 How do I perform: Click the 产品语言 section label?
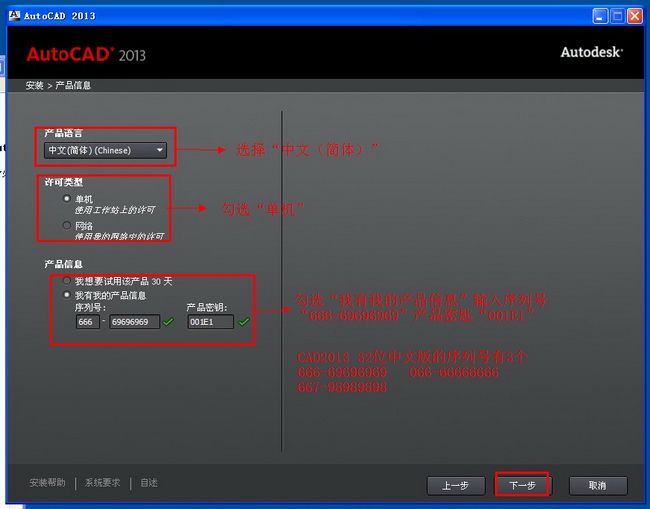click(63, 133)
